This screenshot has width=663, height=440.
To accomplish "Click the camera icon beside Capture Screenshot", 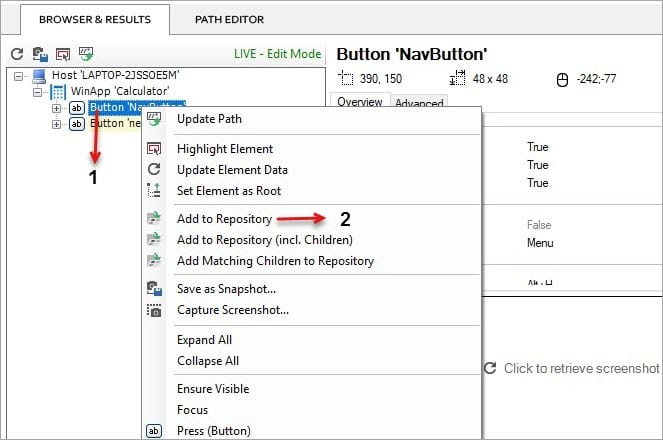I will [x=154, y=310].
